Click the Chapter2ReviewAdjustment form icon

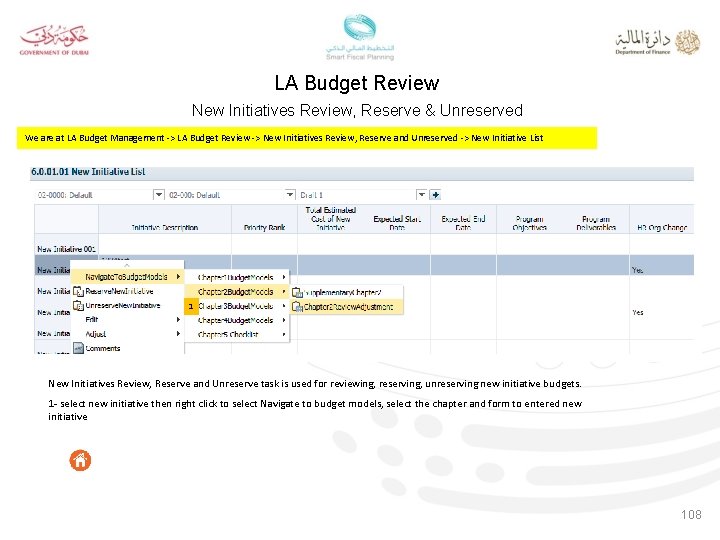[298, 306]
